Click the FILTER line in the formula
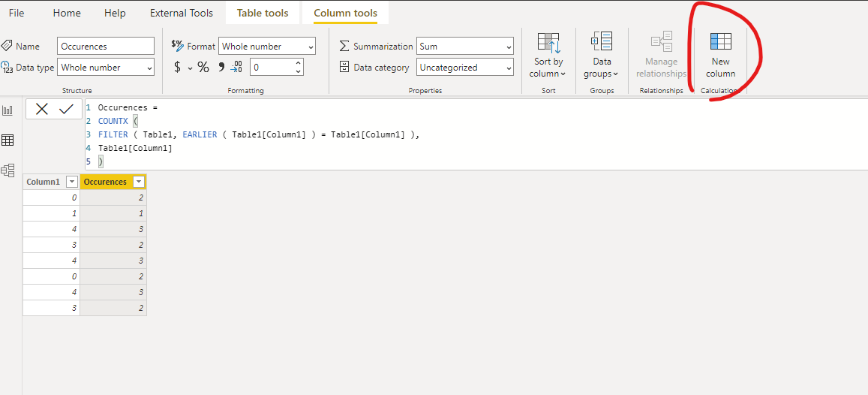 [x=259, y=134]
